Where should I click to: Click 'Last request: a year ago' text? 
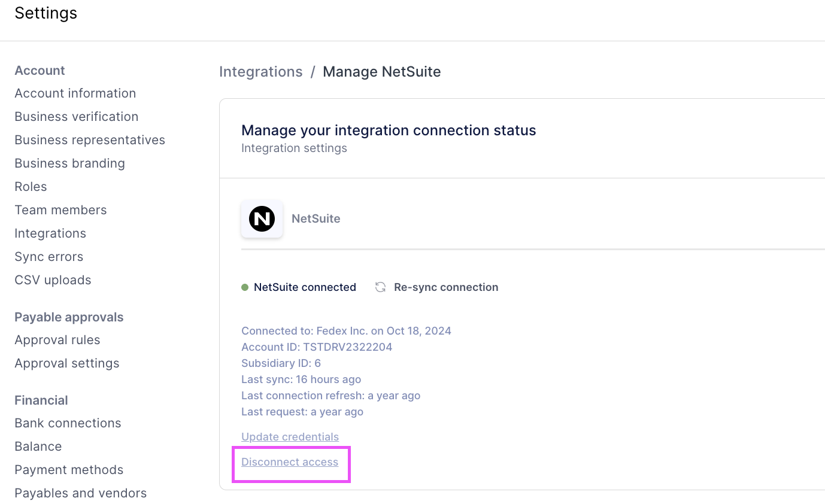coord(302,412)
